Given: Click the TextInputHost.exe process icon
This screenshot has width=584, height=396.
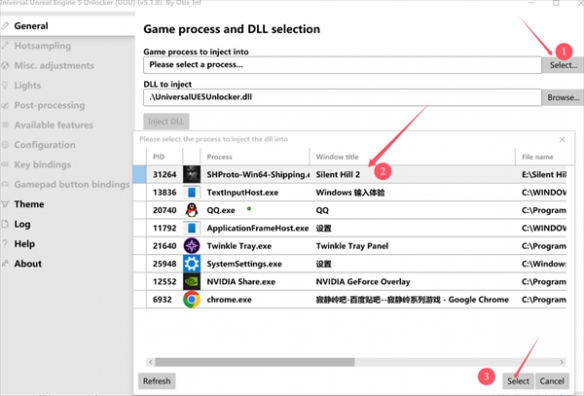Looking at the screenshot, I should tap(191, 192).
